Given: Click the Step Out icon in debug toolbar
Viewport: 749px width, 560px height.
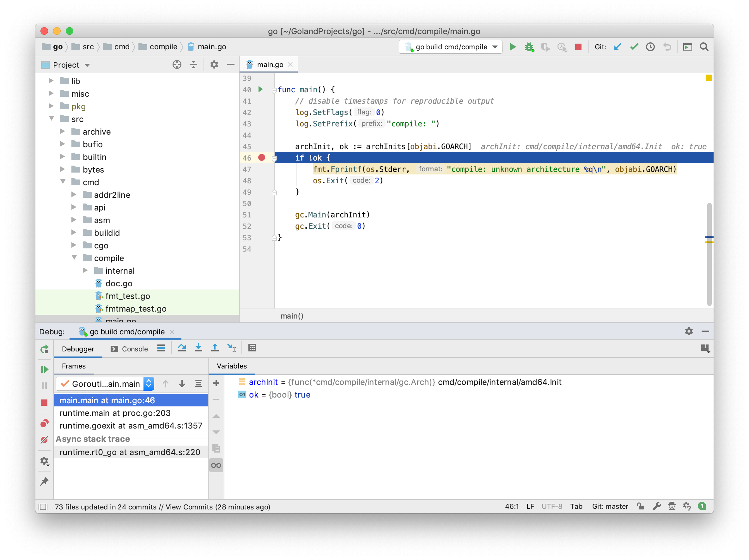Looking at the screenshot, I should tap(214, 348).
